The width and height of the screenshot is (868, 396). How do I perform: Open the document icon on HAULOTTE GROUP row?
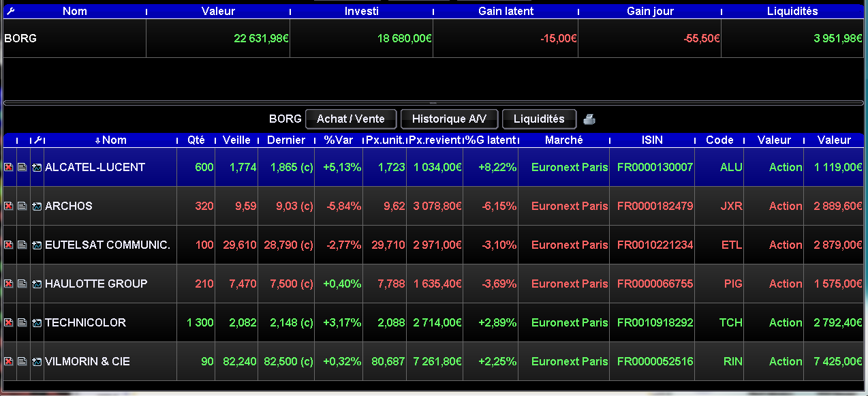point(22,284)
